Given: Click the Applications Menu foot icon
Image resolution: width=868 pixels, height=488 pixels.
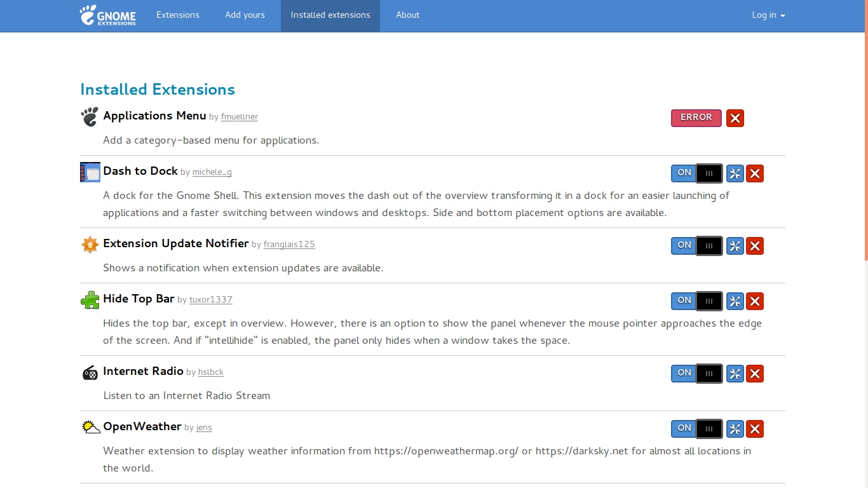Looking at the screenshot, I should coord(90,117).
